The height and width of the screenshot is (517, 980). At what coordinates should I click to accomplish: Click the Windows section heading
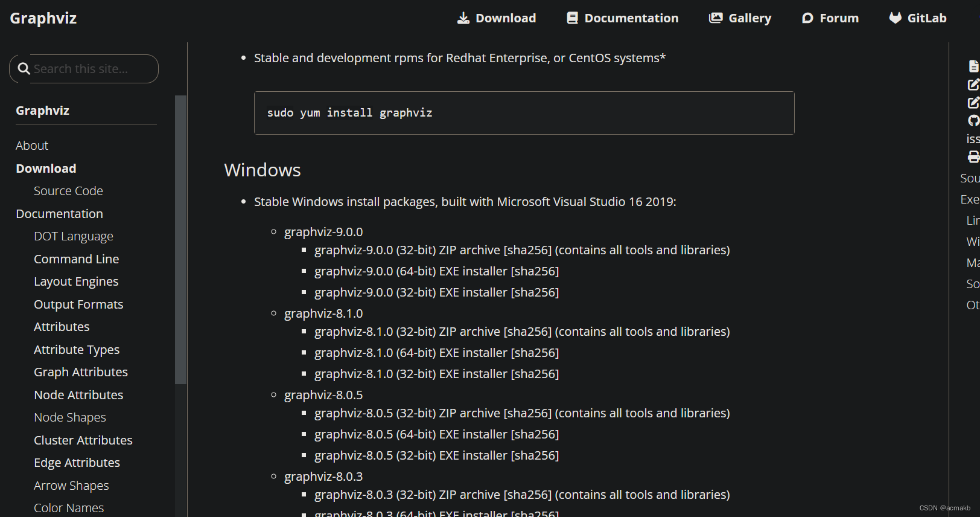point(262,170)
